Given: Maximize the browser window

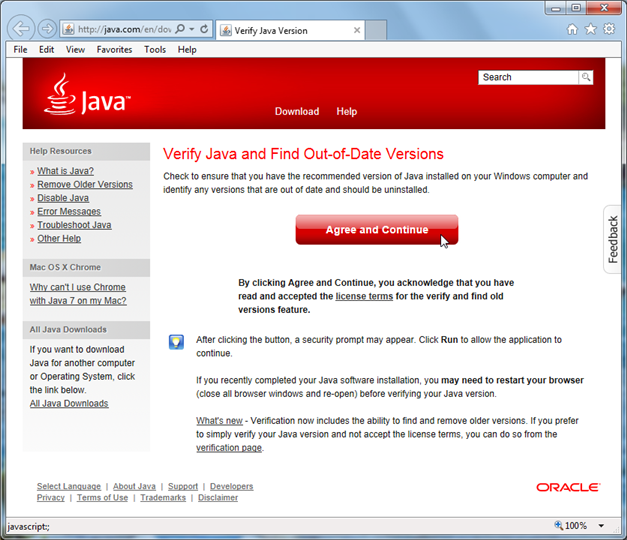Looking at the screenshot, I should [x=576, y=8].
